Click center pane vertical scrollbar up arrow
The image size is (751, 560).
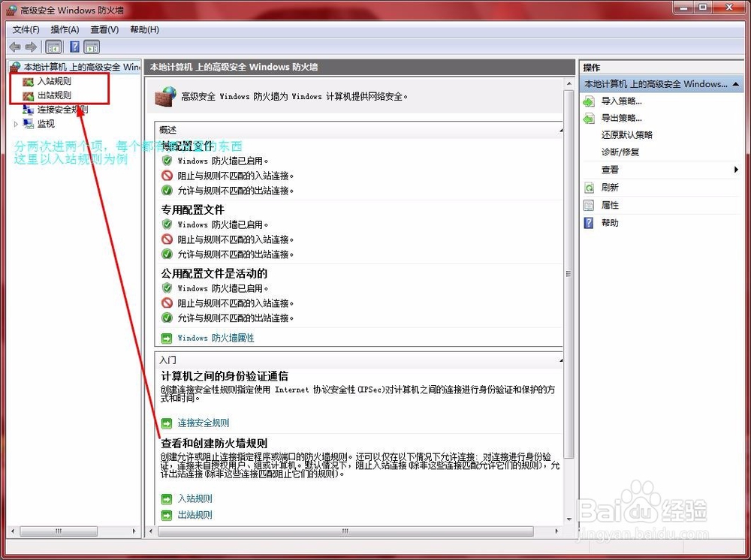coord(569,84)
